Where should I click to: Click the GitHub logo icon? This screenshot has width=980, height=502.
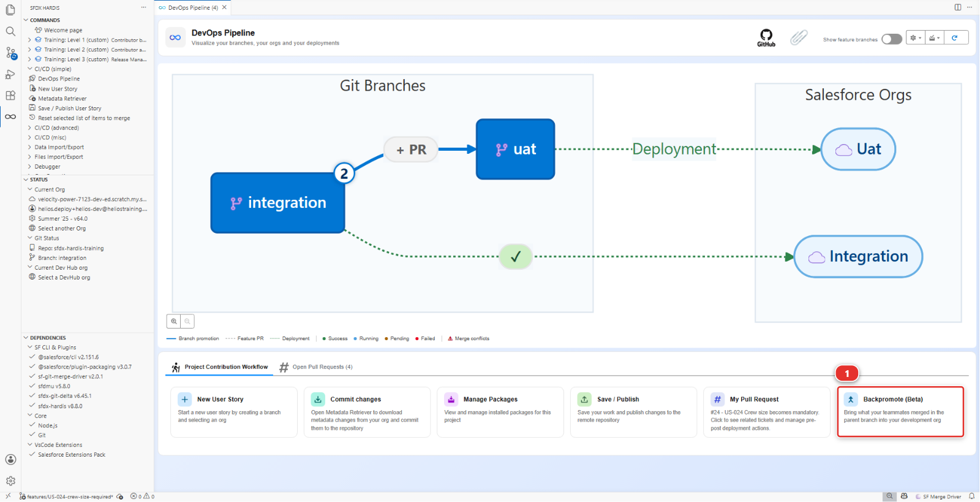766,37
